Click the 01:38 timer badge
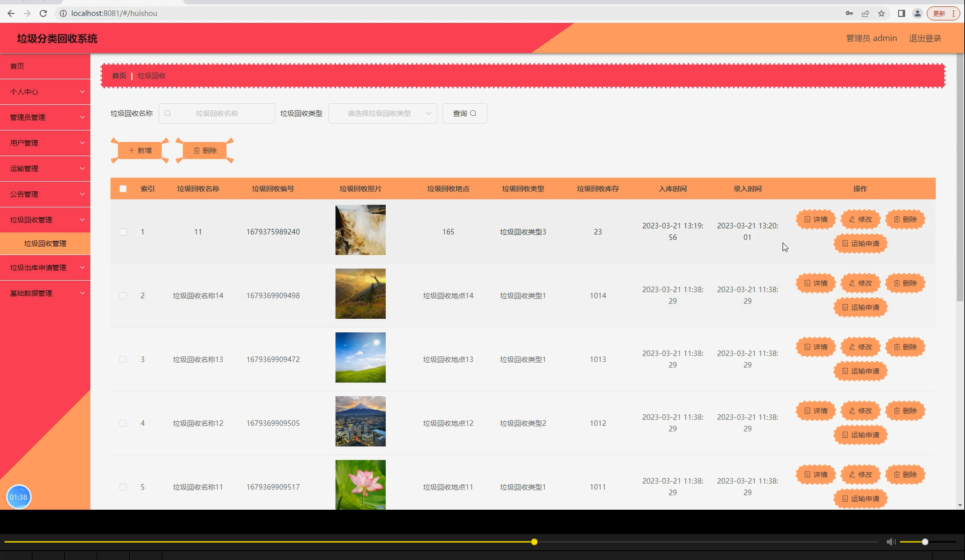965x560 pixels. tap(18, 497)
